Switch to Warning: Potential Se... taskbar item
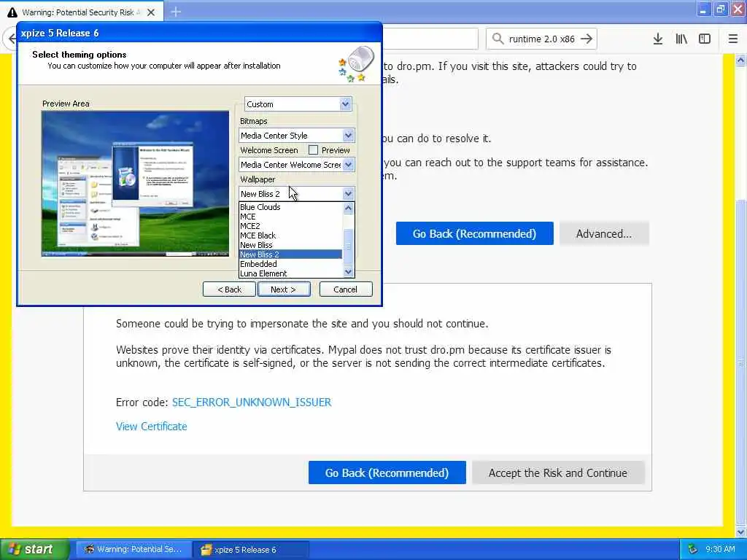This screenshot has height=560, width=747. tap(134, 550)
